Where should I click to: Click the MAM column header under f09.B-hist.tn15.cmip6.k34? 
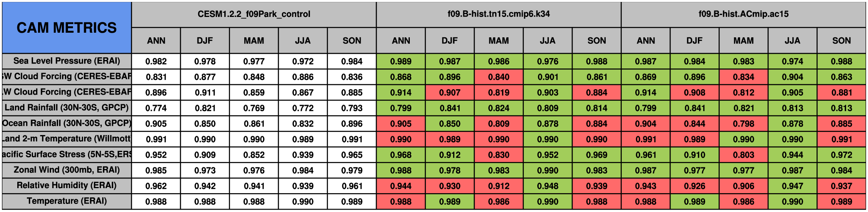(x=499, y=40)
